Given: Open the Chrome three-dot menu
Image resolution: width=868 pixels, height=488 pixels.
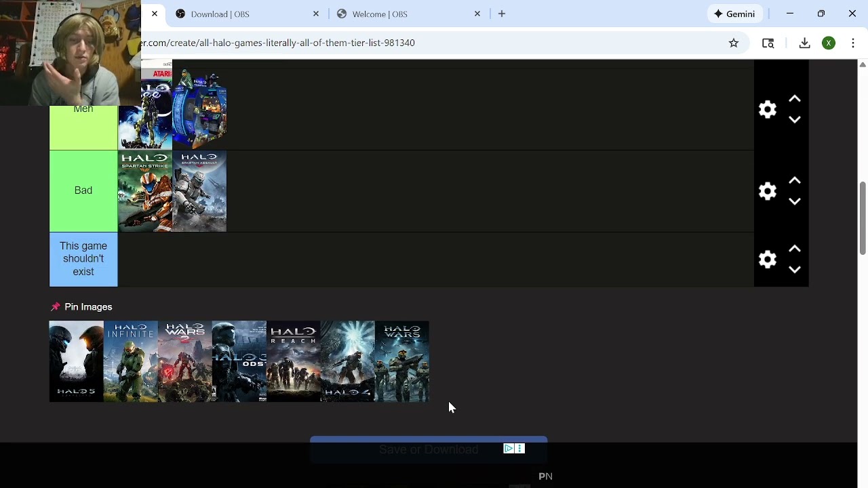Looking at the screenshot, I should point(853,43).
